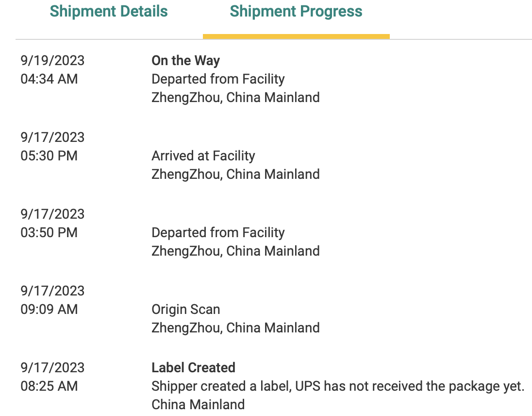Select the Shipment Progress tab
The image size is (532, 416).
[296, 11]
